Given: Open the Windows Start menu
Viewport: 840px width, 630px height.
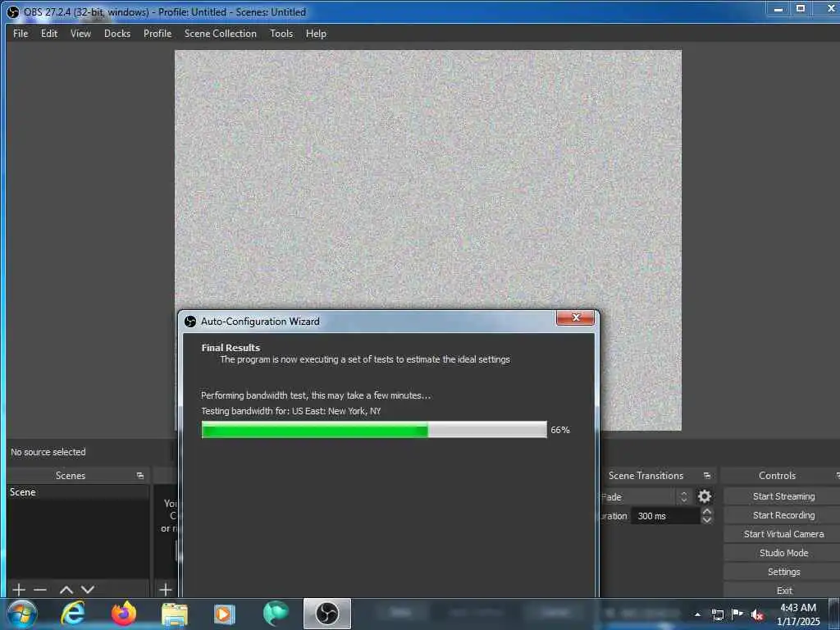Looking at the screenshot, I should click(21, 614).
